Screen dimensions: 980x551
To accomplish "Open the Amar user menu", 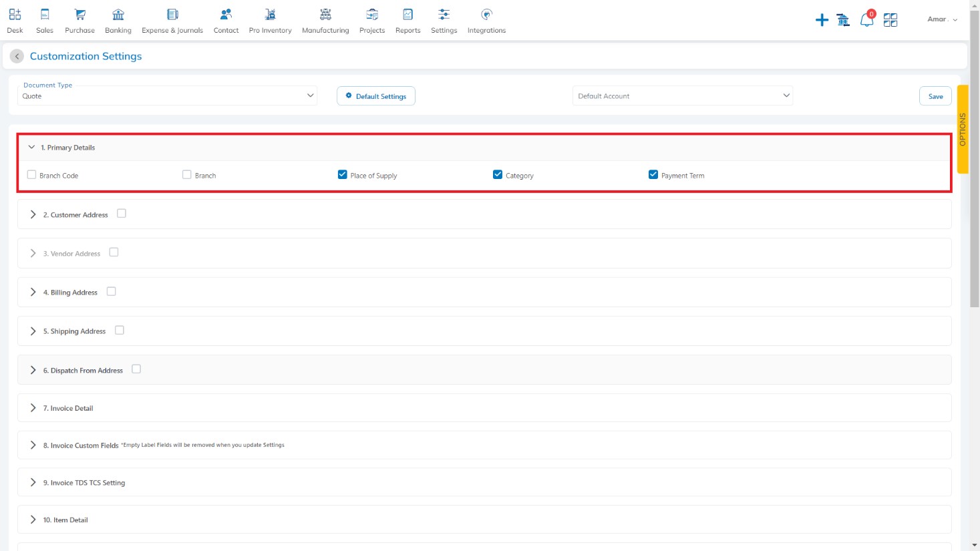I will click(x=942, y=19).
